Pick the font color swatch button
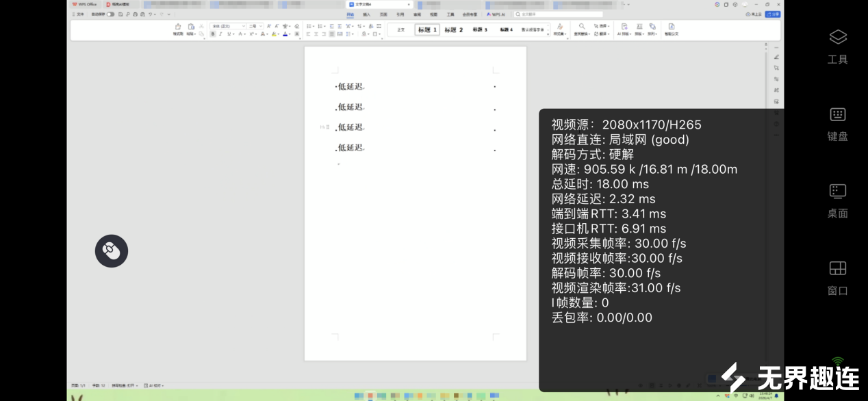 coord(285,34)
